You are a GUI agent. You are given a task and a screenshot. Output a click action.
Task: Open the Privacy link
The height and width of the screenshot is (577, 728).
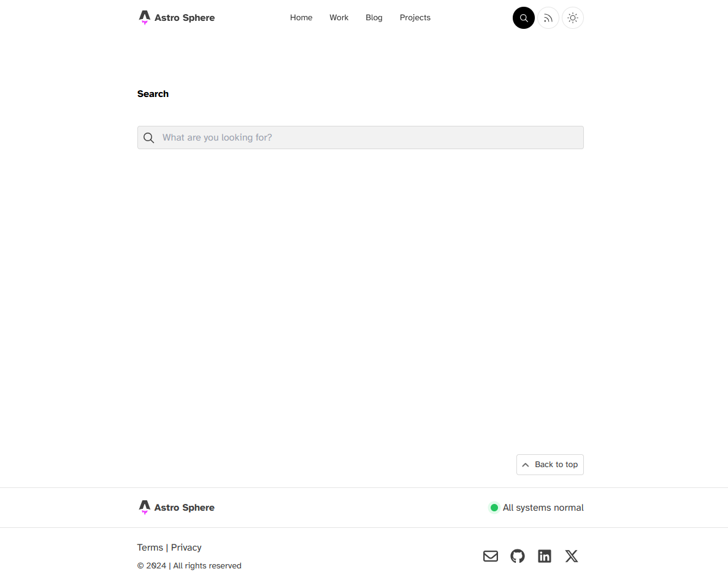point(186,548)
